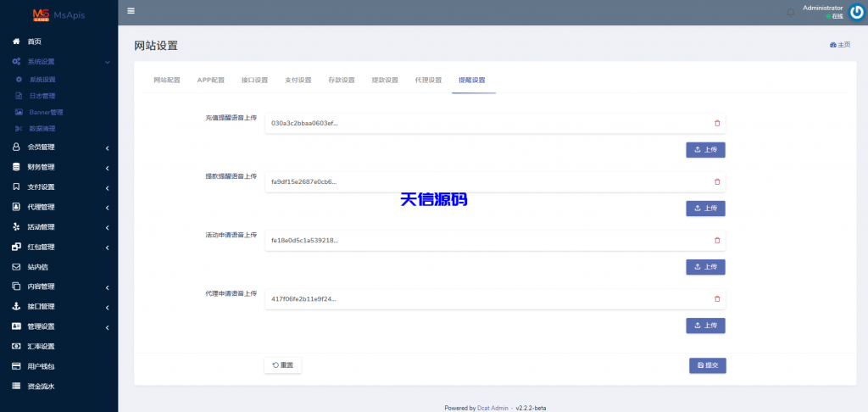The image size is (868, 412).
Task: Click the gears icon beside 系统设置 parent menu
Action: [17, 62]
